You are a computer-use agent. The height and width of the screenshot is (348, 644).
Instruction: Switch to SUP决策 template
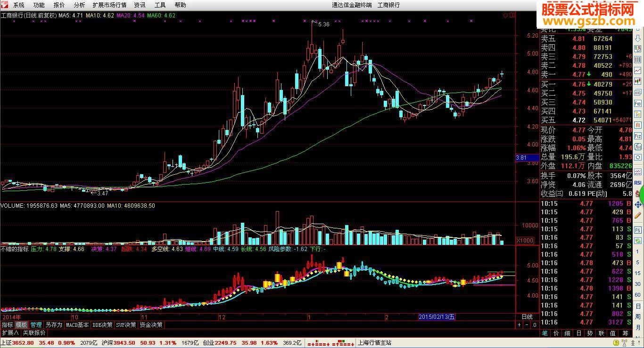tap(126, 325)
